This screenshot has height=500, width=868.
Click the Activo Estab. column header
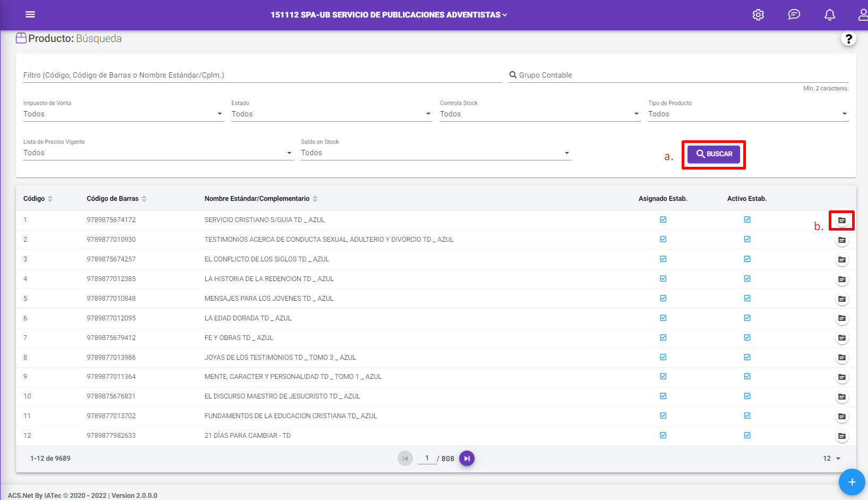[747, 199]
